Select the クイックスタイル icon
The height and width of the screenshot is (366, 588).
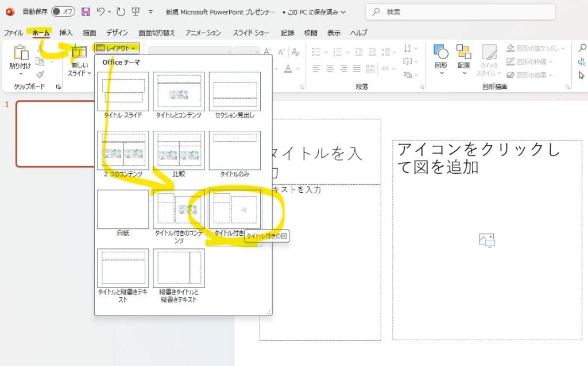489,53
